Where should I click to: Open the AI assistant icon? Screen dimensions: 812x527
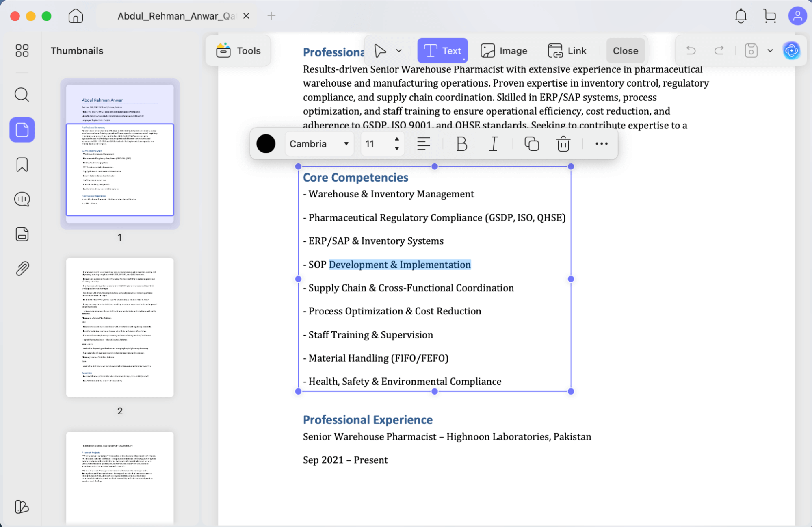coord(791,51)
